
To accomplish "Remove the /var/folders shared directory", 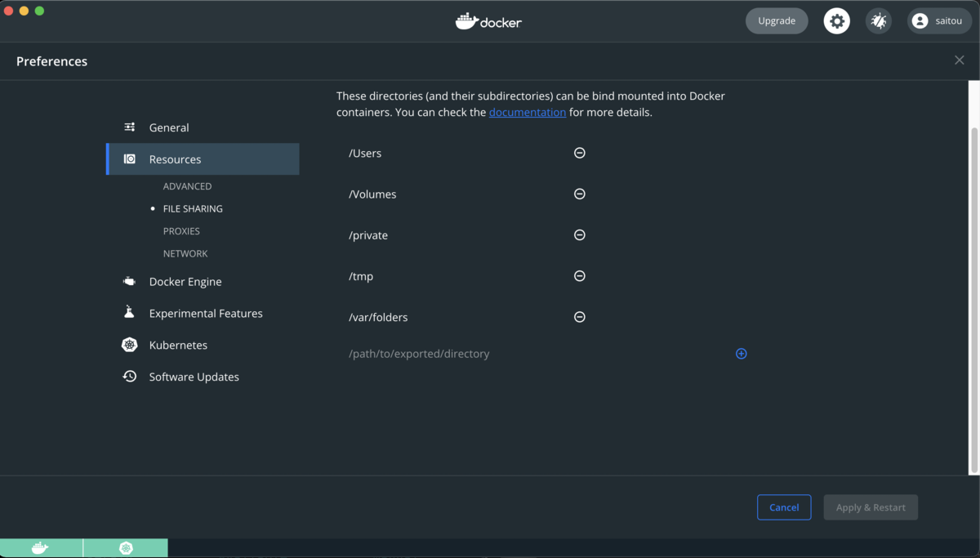I will click(580, 317).
